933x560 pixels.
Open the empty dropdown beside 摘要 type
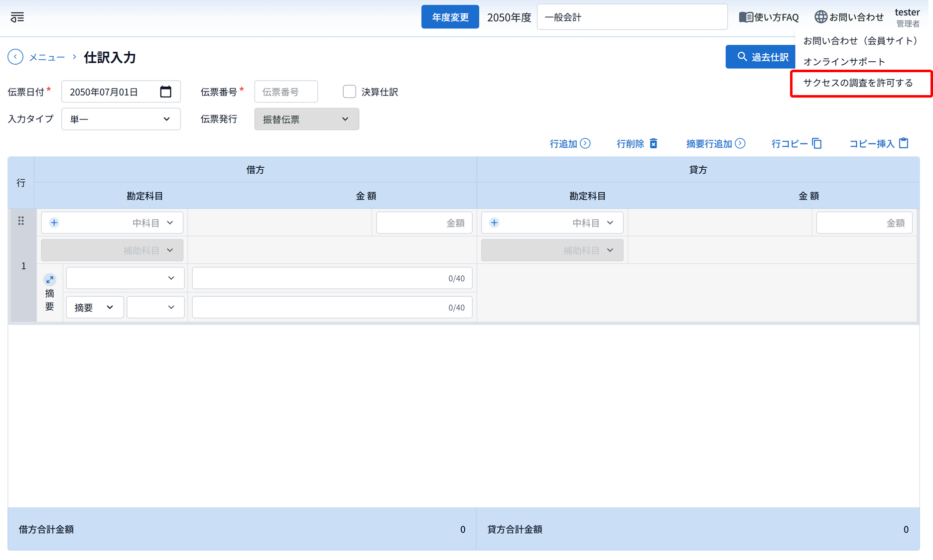point(155,307)
